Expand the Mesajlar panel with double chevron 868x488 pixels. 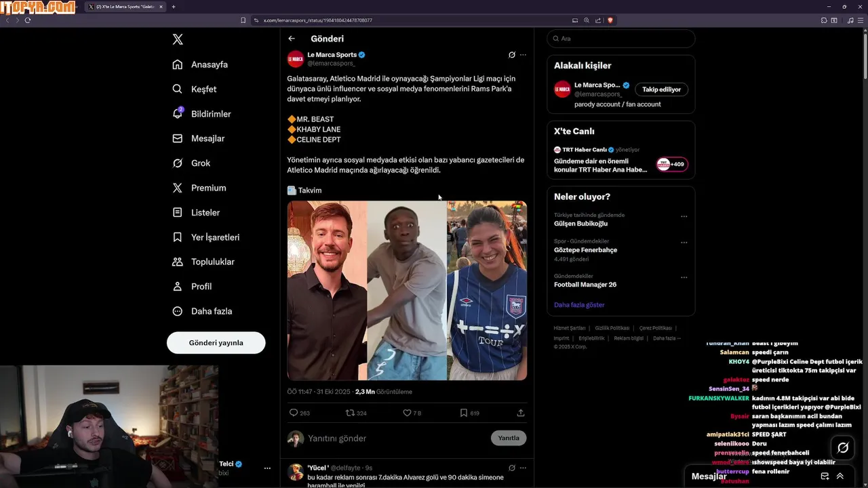(840, 476)
